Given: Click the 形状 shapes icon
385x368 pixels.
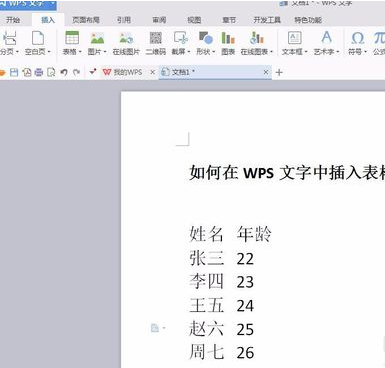Looking at the screenshot, I should 206,38.
